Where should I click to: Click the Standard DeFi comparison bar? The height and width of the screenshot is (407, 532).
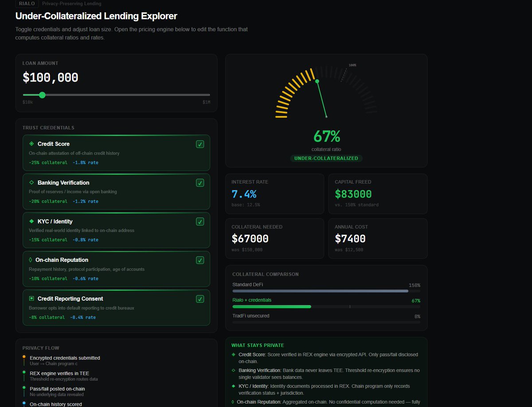320,291
